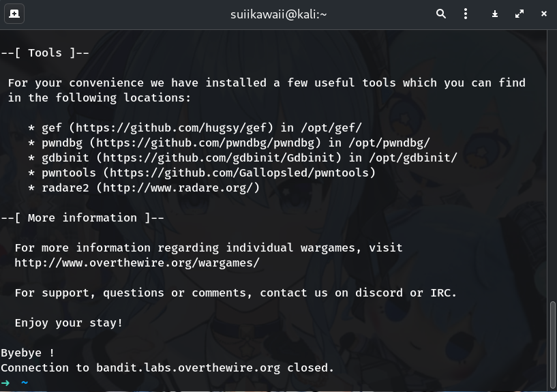Click the window title suiikawaii@kali:~
This screenshot has width=557, height=392.
tap(278, 14)
